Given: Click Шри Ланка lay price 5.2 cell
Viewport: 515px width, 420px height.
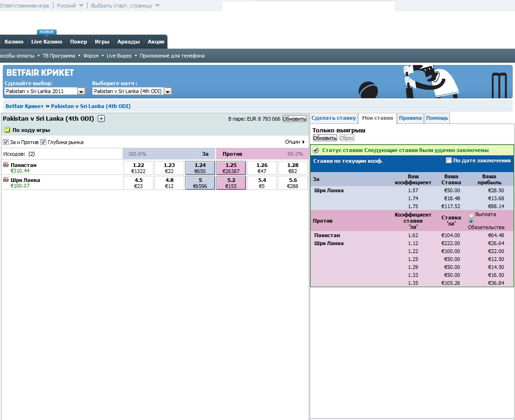Looking at the screenshot, I should (x=231, y=183).
